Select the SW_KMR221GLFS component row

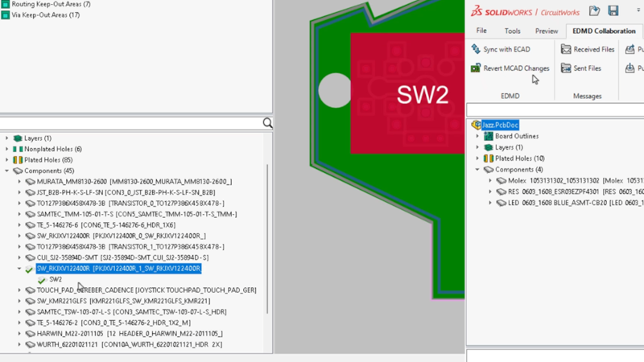click(x=124, y=301)
